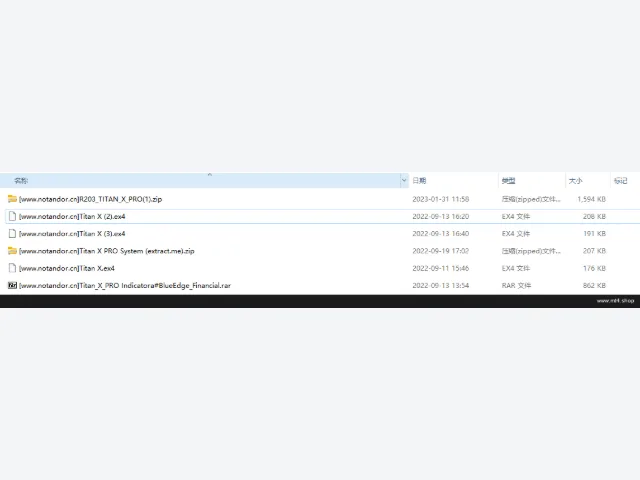Click date 2022-09-13 16:40
Viewport: 640px width, 480px height.
pos(440,233)
